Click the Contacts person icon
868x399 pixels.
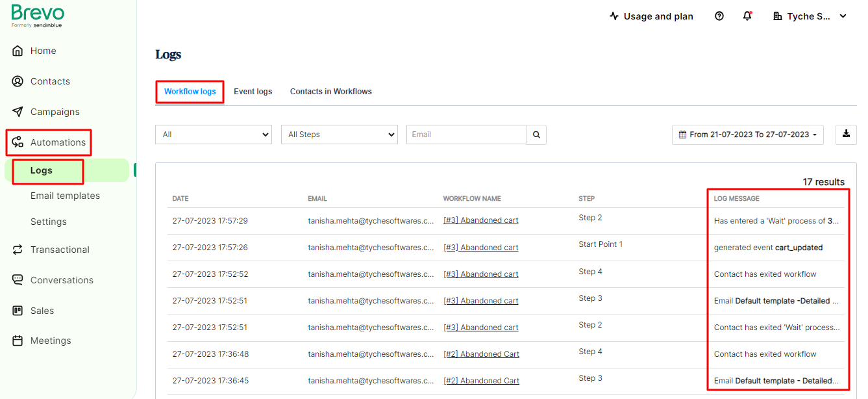18,81
